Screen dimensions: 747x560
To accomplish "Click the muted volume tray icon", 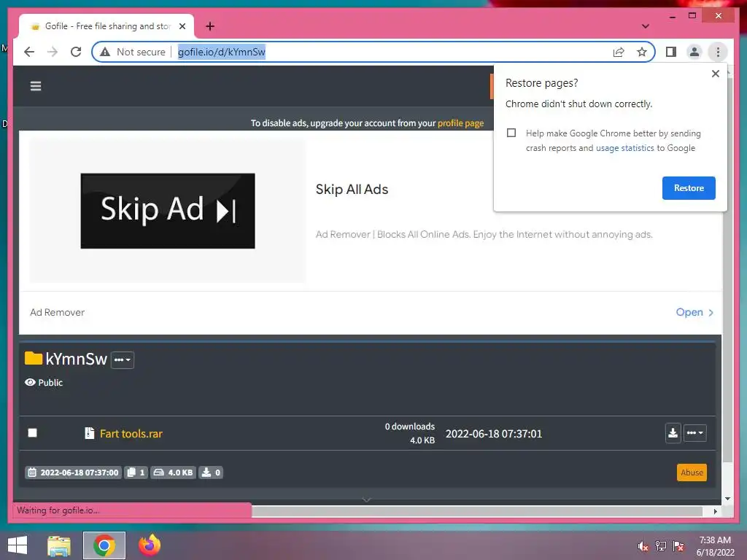I will pyautogui.click(x=643, y=546).
